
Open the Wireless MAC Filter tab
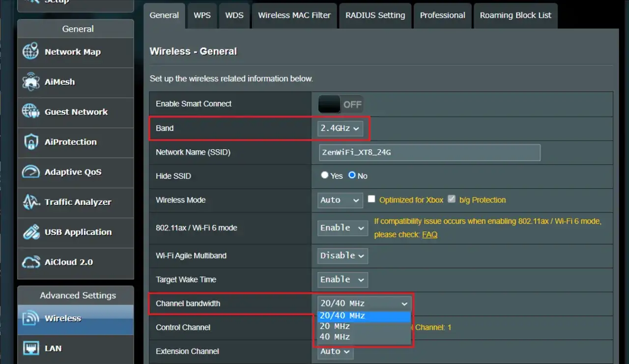[294, 15]
